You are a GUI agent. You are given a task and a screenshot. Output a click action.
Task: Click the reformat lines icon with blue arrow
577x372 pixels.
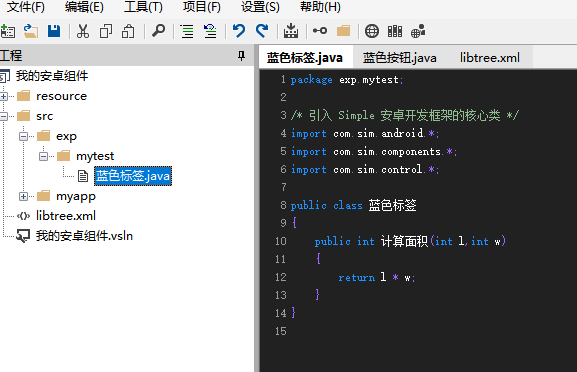click(x=210, y=31)
